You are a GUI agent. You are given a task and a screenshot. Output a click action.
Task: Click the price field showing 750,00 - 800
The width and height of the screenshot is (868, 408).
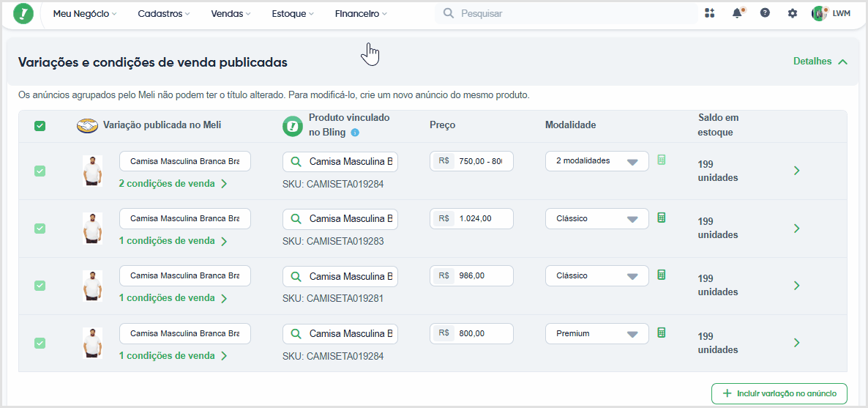pyautogui.click(x=471, y=160)
